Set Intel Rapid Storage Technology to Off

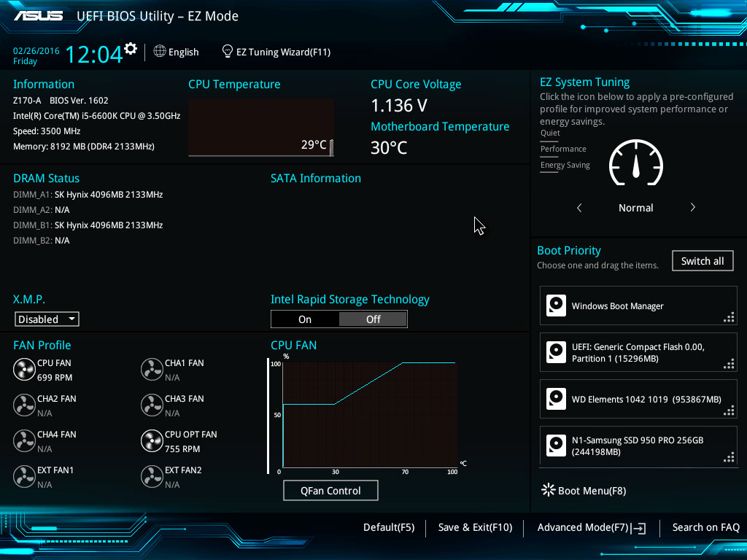pyautogui.click(x=373, y=319)
